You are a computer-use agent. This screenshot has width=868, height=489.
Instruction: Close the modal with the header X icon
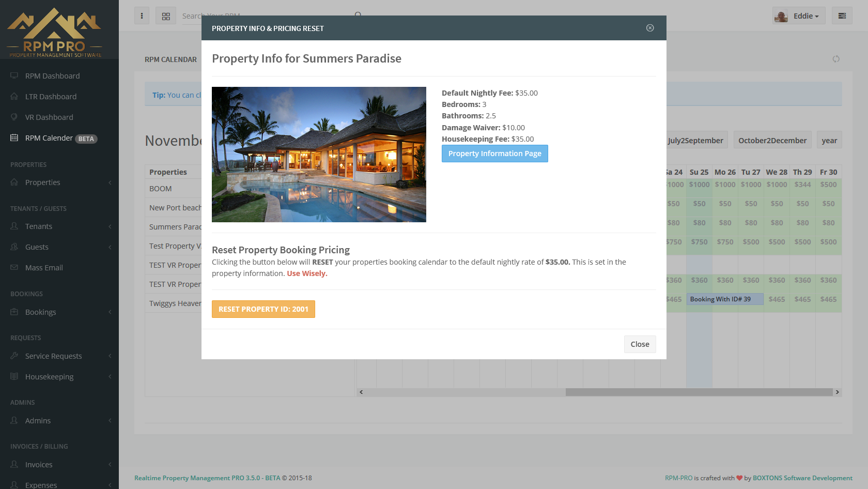point(650,28)
